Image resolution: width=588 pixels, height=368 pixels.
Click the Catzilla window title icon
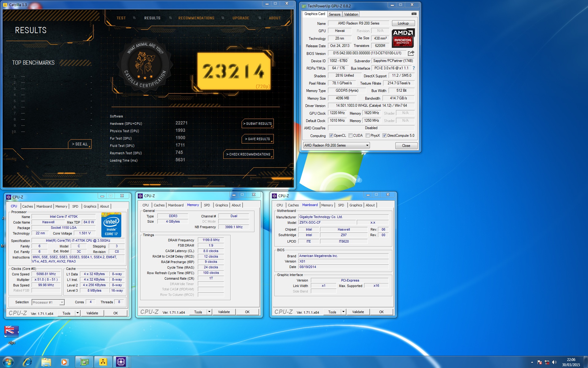point(5,5)
